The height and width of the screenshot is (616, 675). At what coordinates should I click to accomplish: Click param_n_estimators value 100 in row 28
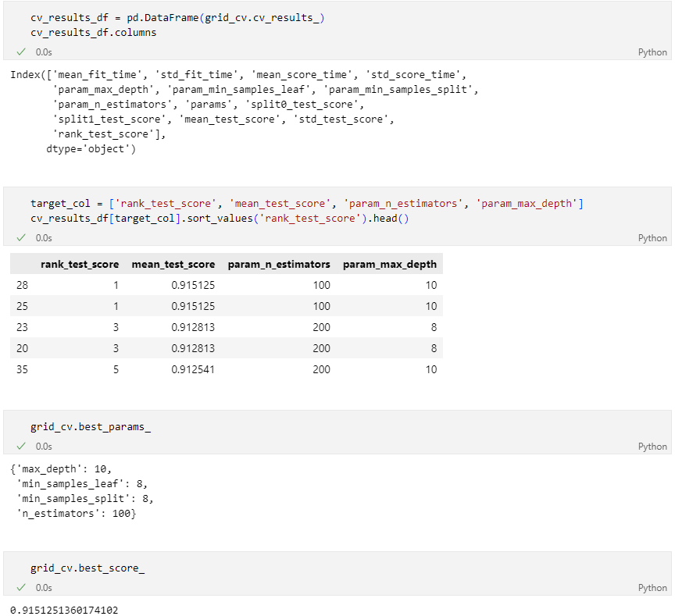(322, 285)
